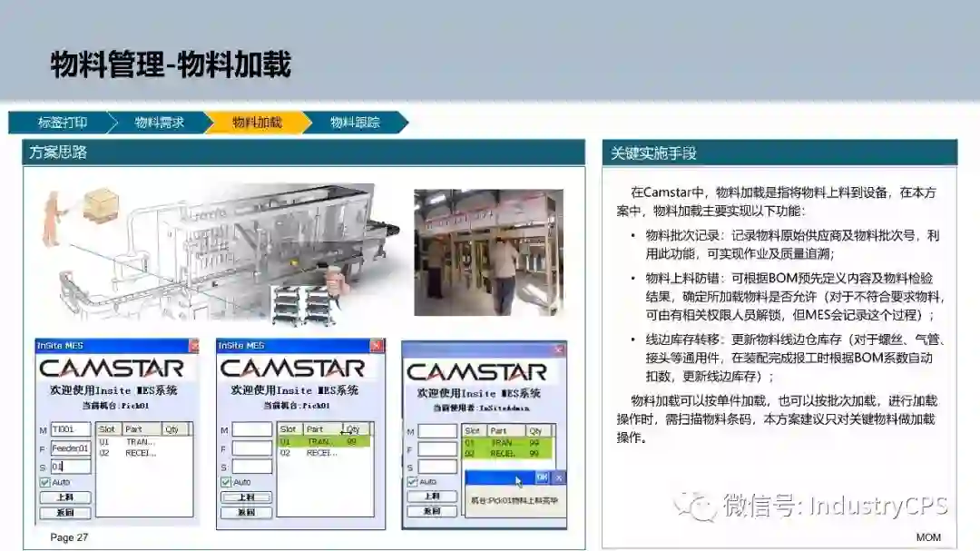The width and height of the screenshot is (980, 551).
Task: Toggle Auto checkbox in right Camstar window
Action: pyautogui.click(x=412, y=482)
